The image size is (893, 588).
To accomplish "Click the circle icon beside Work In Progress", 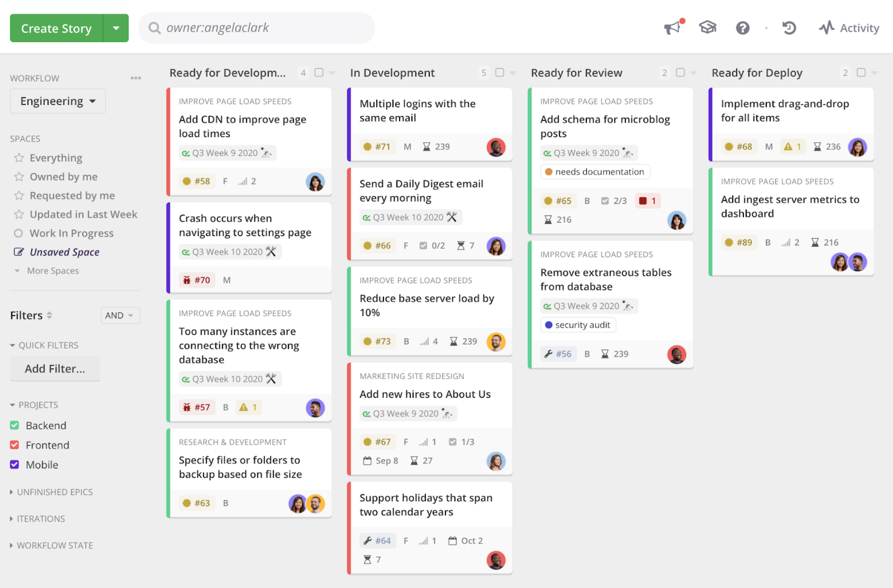I will [x=18, y=233].
